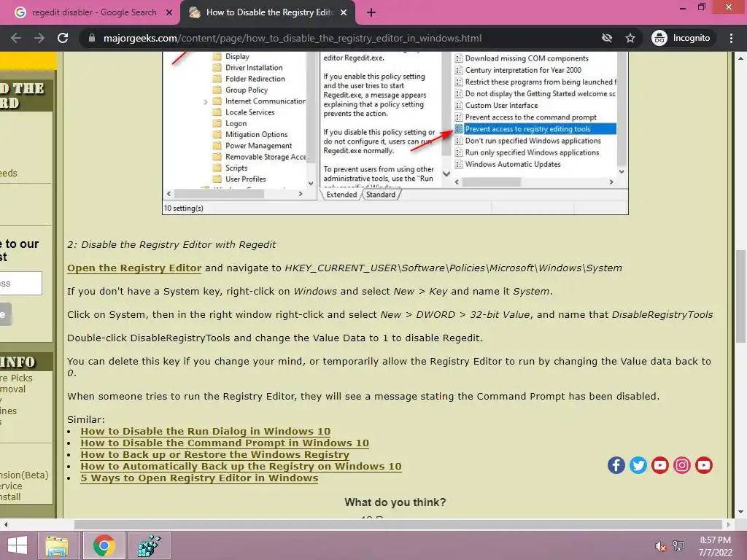Go back to the previous page

coord(16,38)
